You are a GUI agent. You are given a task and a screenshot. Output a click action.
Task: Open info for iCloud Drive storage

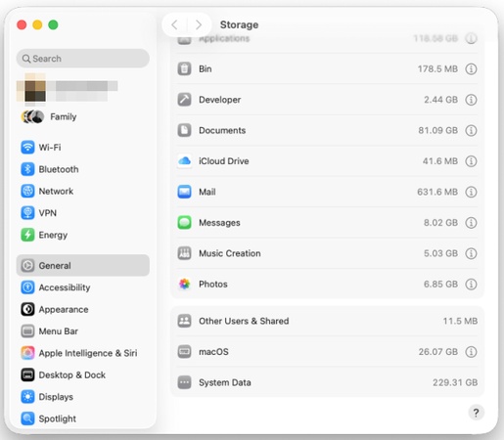[471, 161]
